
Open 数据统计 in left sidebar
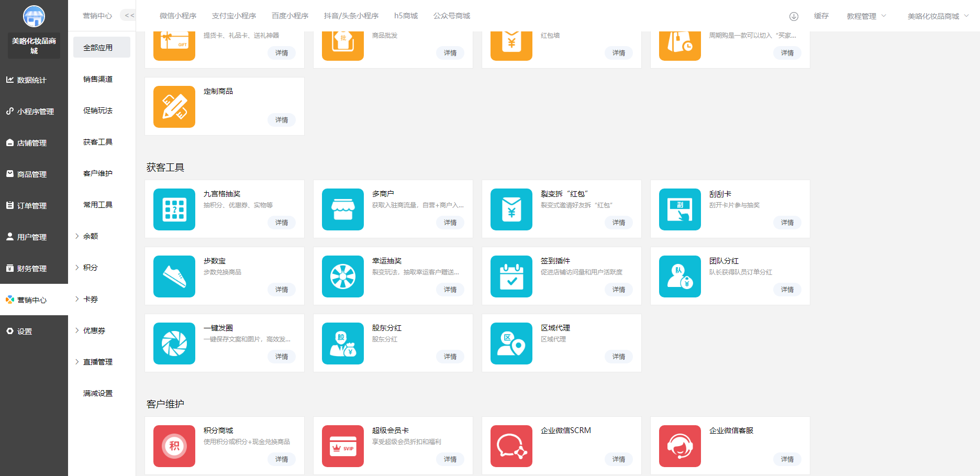(x=34, y=80)
